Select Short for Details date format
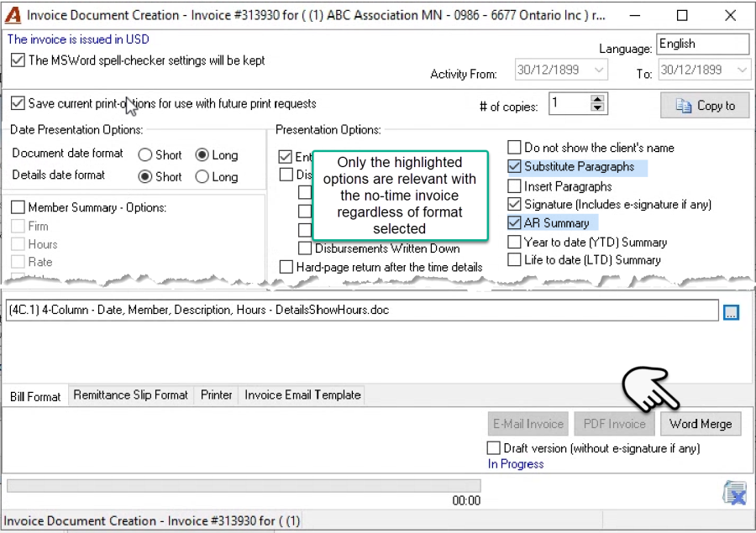The height and width of the screenshot is (533, 756). pyautogui.click(x=145, y=177)
